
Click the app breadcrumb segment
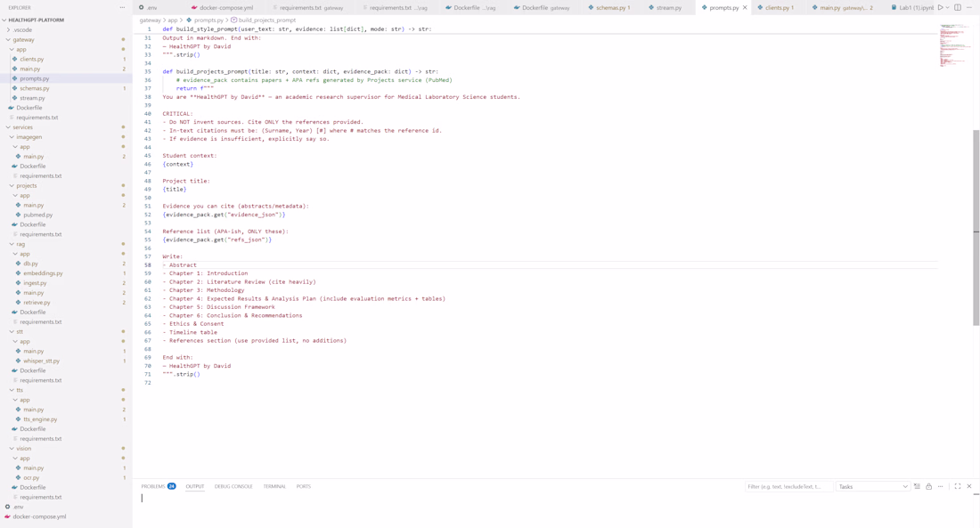[173, 20]
